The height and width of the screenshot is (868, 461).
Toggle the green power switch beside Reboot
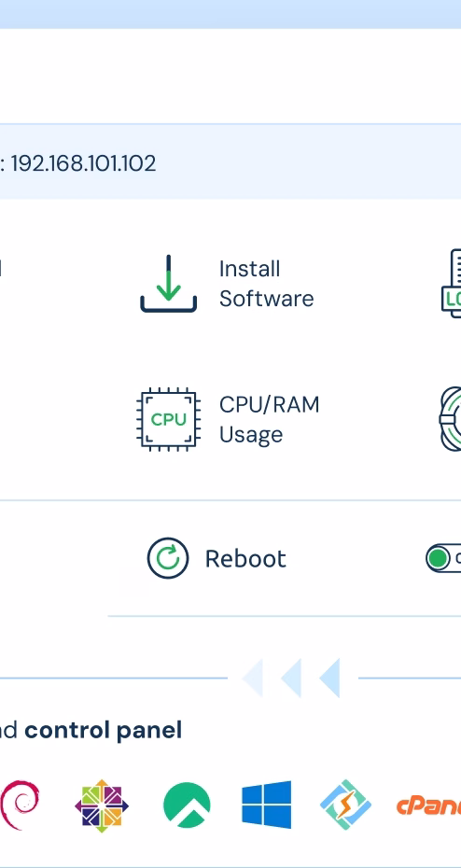(443, 558)
